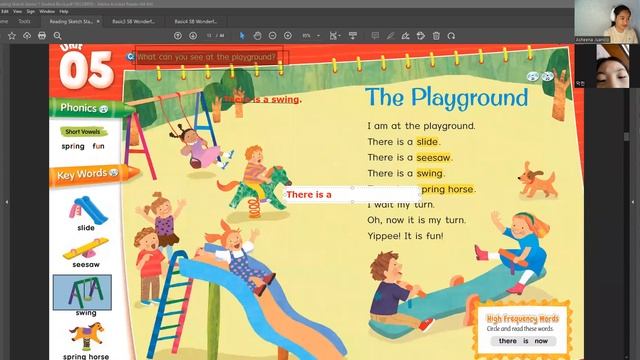This screenshot has height=360, width=640.
Task: Select the seesaw key word picture
Action: [x=86, y=248]
